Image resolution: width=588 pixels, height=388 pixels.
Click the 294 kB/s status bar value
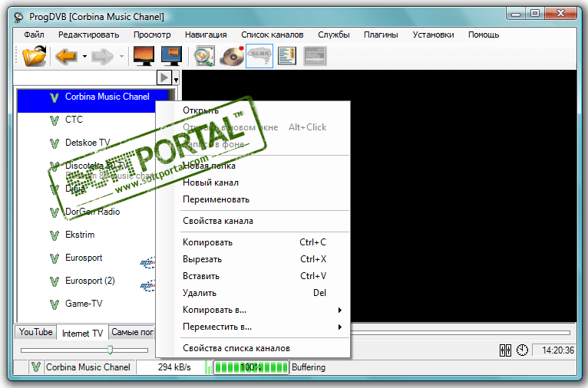(174, 367)
